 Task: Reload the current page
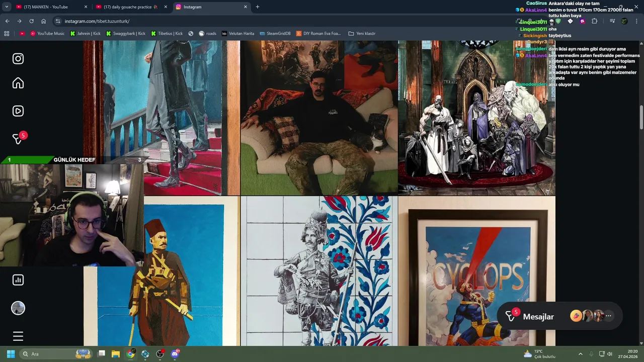[31, 21]
